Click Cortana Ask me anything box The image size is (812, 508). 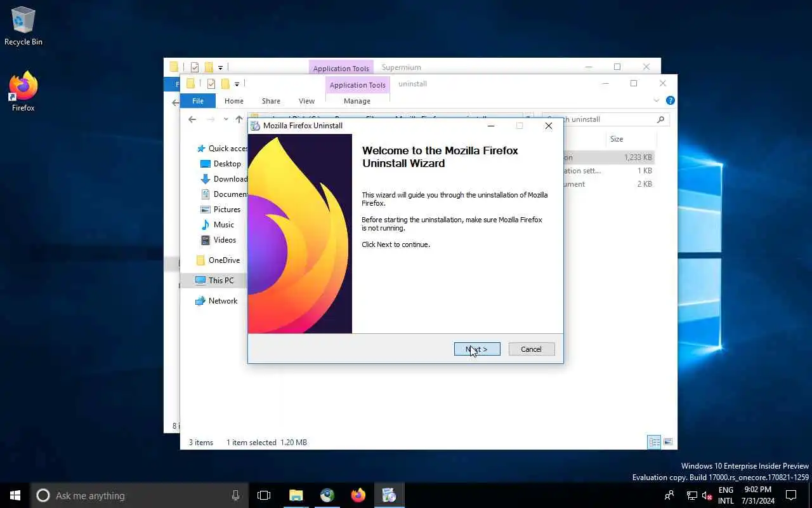[140, 495]
